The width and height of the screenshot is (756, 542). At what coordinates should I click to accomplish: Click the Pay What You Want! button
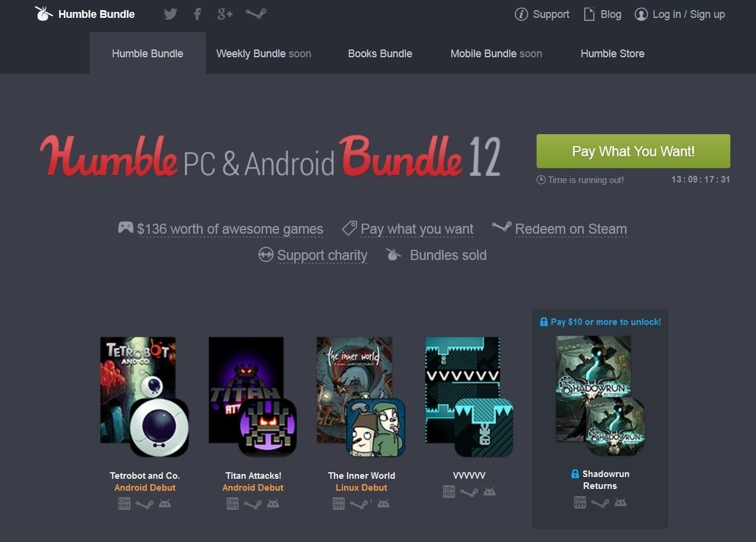[x=633, y=151]
